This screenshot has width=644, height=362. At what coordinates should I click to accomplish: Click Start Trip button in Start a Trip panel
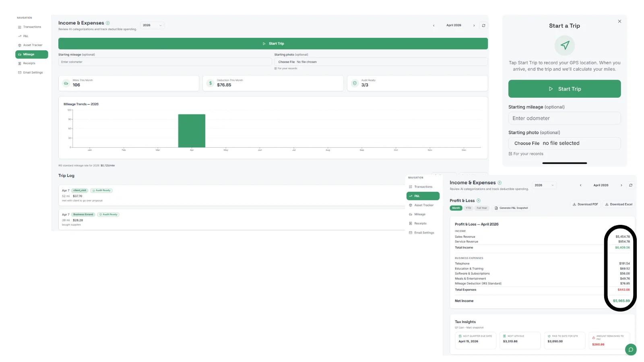[x=564, y=89]
